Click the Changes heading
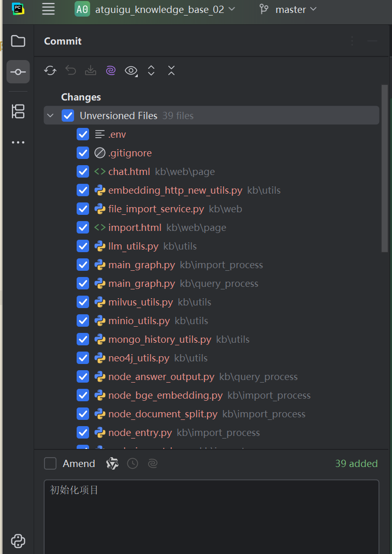 [81, 97]
